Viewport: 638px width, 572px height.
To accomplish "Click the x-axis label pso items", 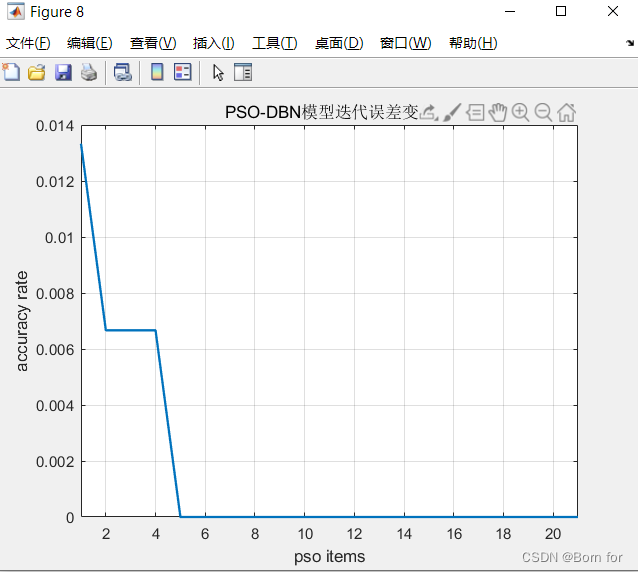I will (x=330, y=557).
